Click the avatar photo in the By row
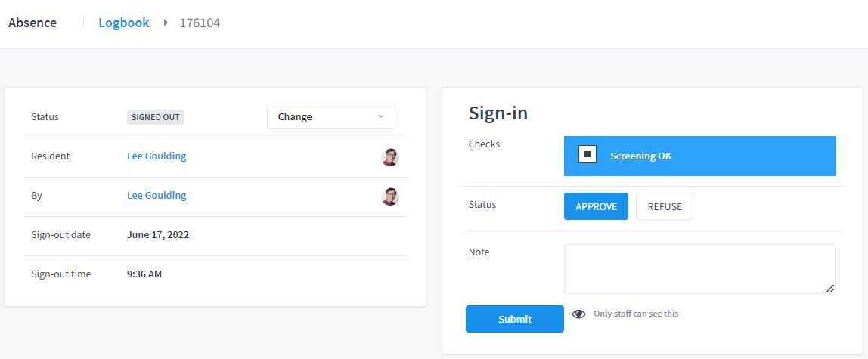The height and width of the screenshot is (359, 868). point(390,197)
